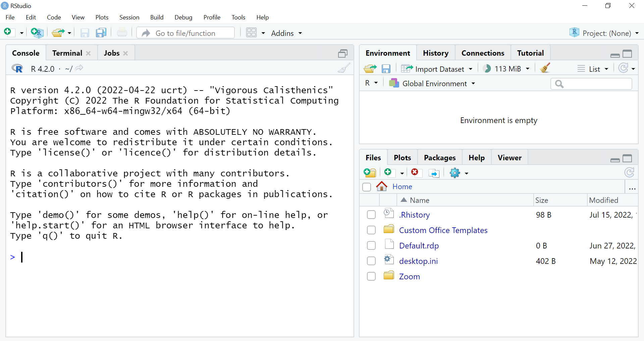The width and height of the screenshot is (644, 341).
Task: Switch to the Terminal tab
Action: point(67,53)
